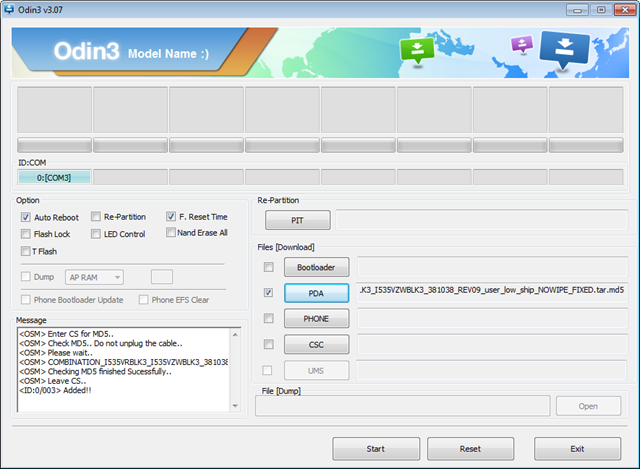Toggle the Auto Reboot checkbox
The width and height of the screenshot is (640, 469).
tap(26, 217)
